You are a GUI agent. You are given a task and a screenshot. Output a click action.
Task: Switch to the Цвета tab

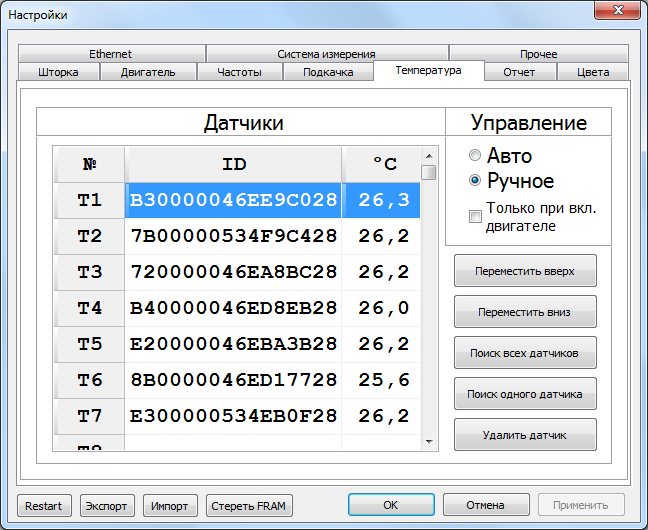pos(593,72)
